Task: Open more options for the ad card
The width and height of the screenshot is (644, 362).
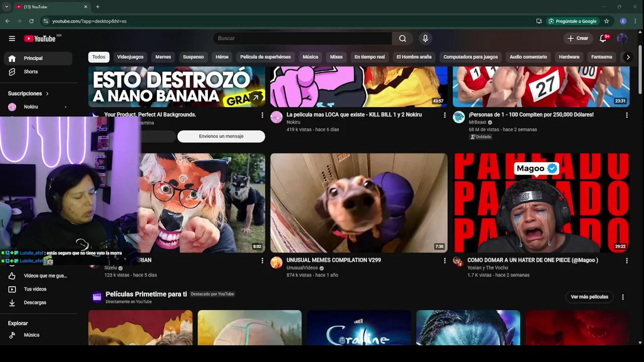Action: [262, 115]
